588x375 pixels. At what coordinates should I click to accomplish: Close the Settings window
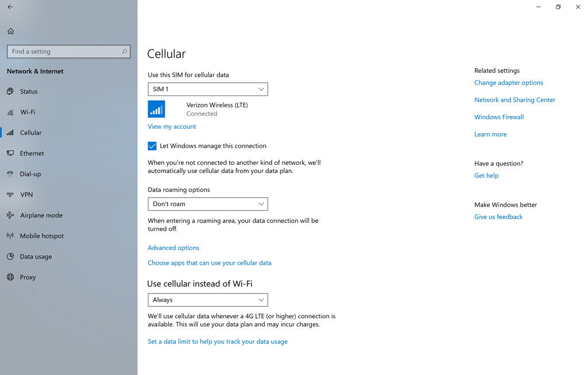tap(578, 7)
